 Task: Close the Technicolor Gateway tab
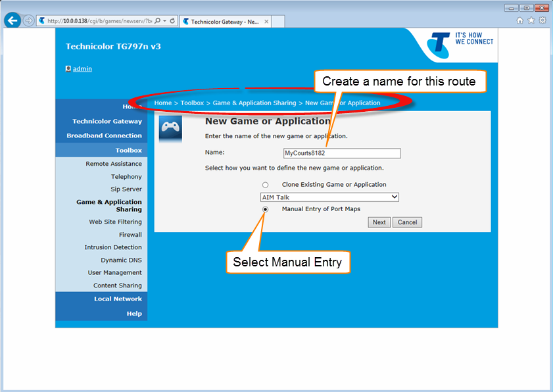(x=266, y=21)
